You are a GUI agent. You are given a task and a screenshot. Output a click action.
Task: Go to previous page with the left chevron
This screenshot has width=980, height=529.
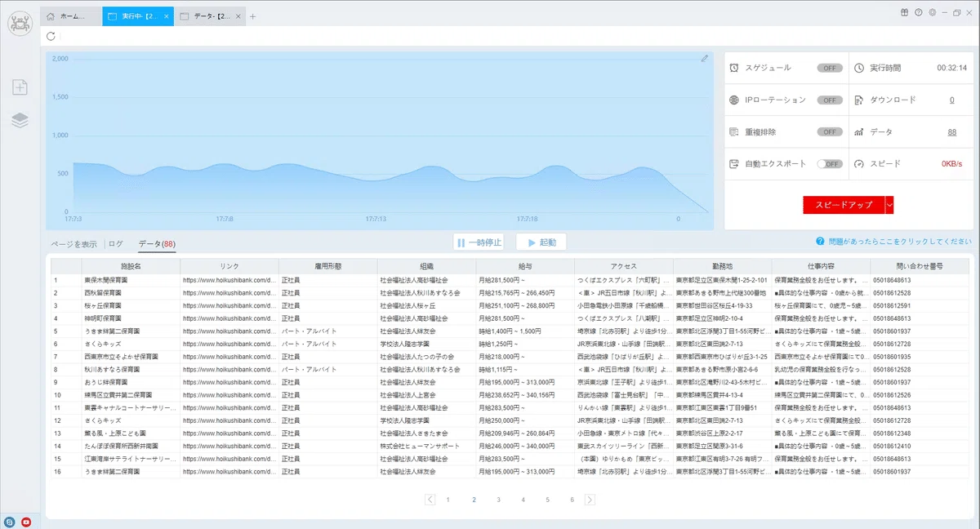pos(430,500)
